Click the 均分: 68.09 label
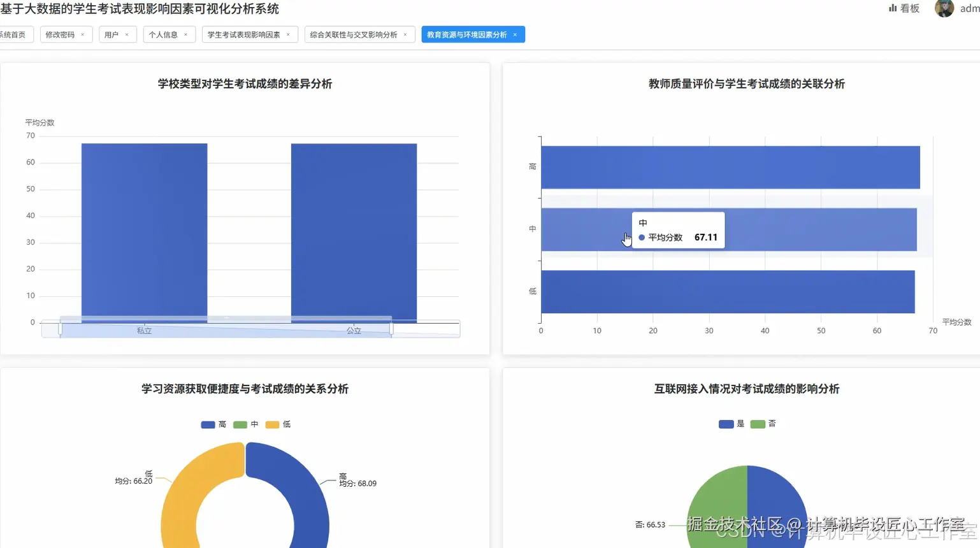 [357, 484]
